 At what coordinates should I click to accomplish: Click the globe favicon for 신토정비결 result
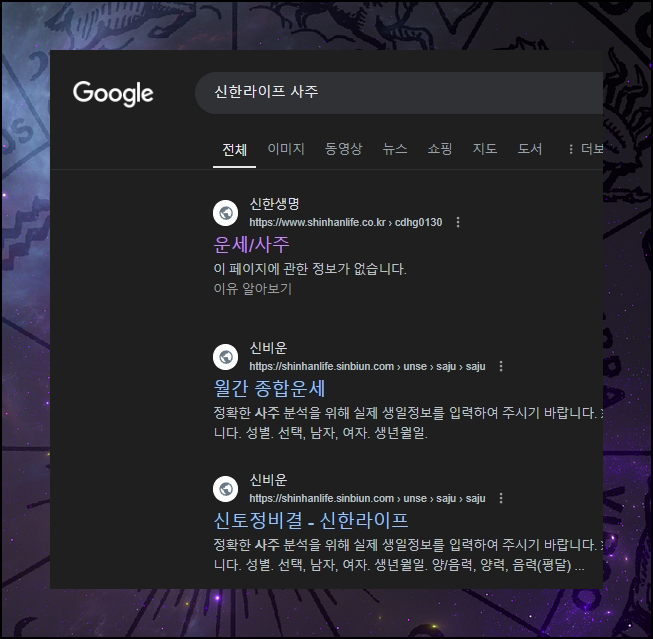226,489
